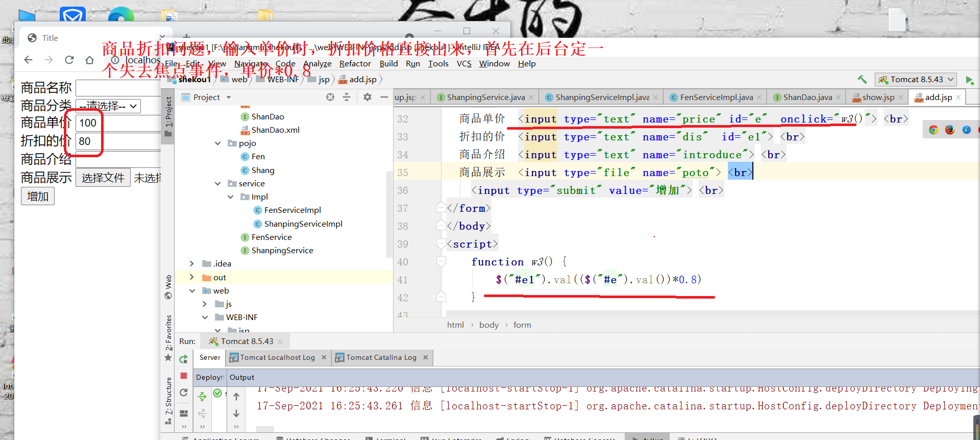
Task: Switch to ShanpingService.java editor tab
Action: pyautogui.click(x=485, y=97)
